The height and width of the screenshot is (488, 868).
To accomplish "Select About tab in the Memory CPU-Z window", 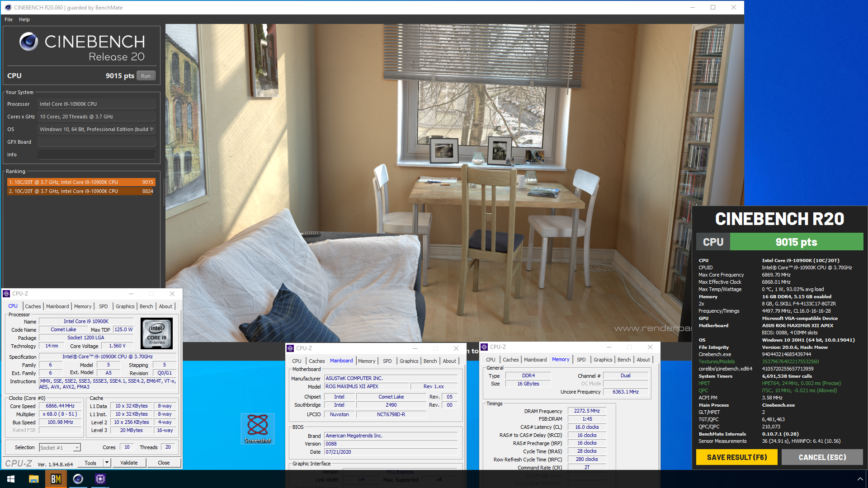I will click(643, 360).
